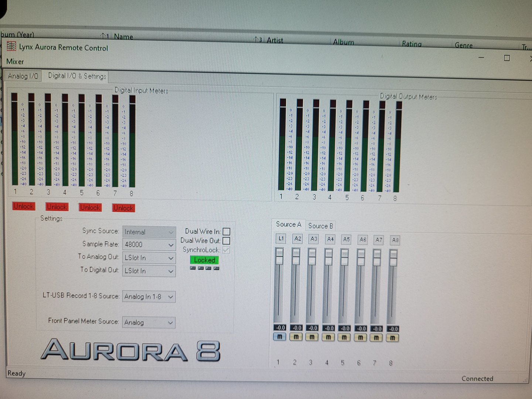Click the A7 source selector on channel 7
532x399 pixels.
(378, 240)
